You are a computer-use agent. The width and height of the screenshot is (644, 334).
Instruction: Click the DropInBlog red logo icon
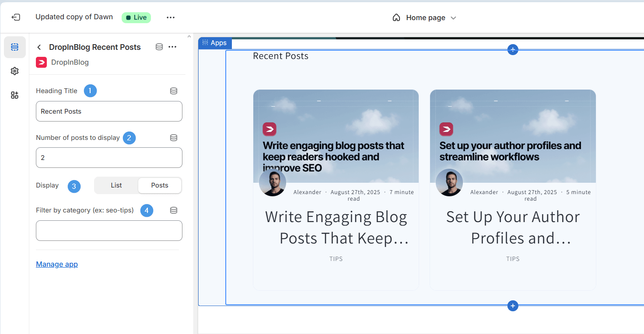(41, 62)
